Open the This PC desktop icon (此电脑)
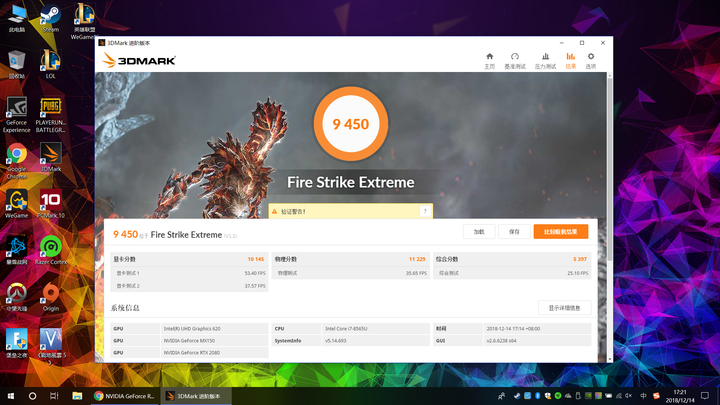The width and height of the screenshot is (720, 405). tap(17, 19)
